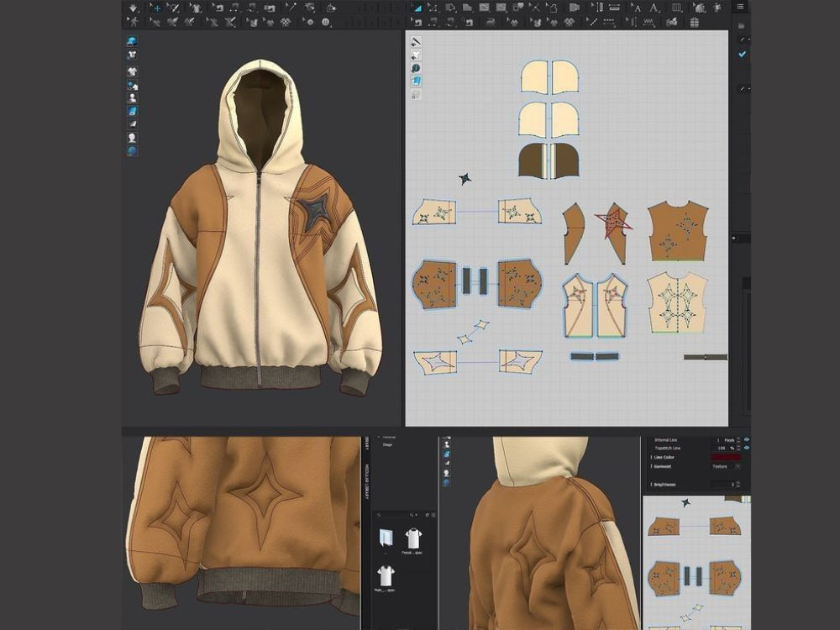Toggle the blue checkmark in right sidebar

tap(742, 54)
